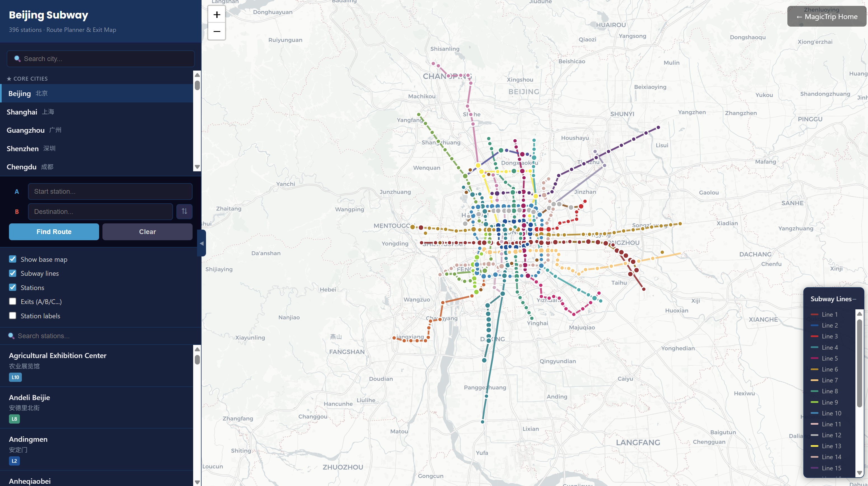Open Andeli Beijie station entry
The height and width of the screenshot is (486, 868).
coord(96,407)
